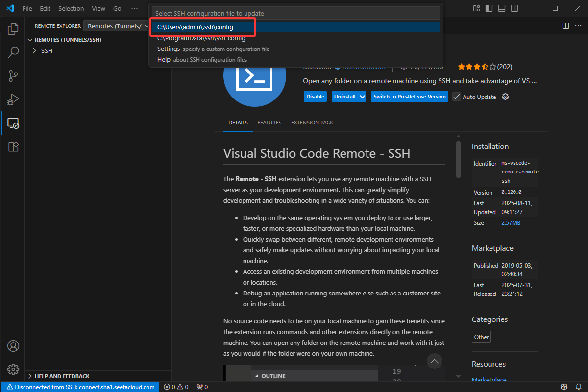Click the scroll-to-top arrow button
The image size is (588, 392).
click(x=435, y=361)
